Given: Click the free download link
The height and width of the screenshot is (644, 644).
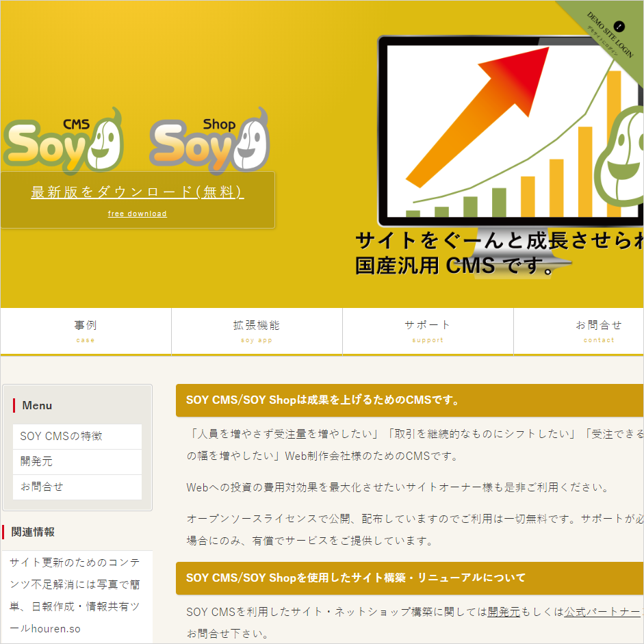Looking at the screenshot, I should point(137,214).
